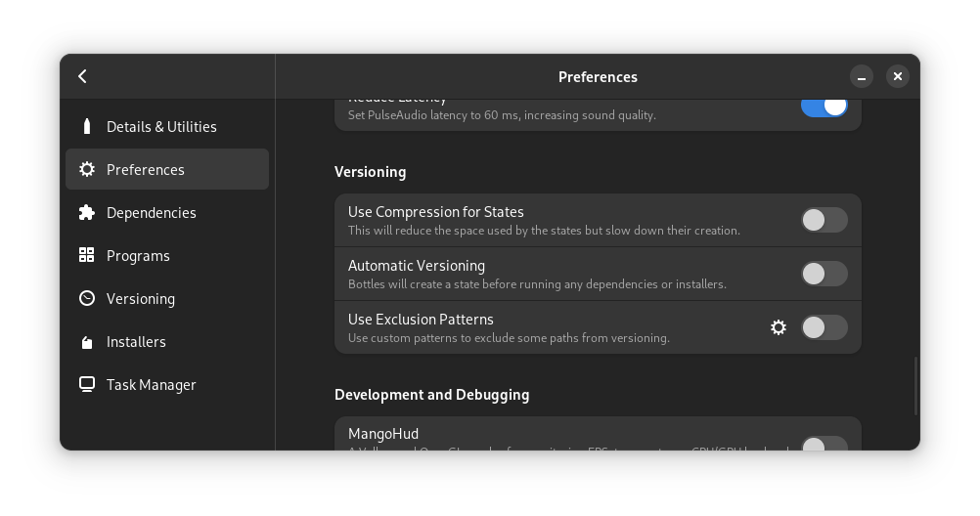Select Details & Utilities in sidebar
The height and width of the screenshot is (516, 980).
click(161, 126)
